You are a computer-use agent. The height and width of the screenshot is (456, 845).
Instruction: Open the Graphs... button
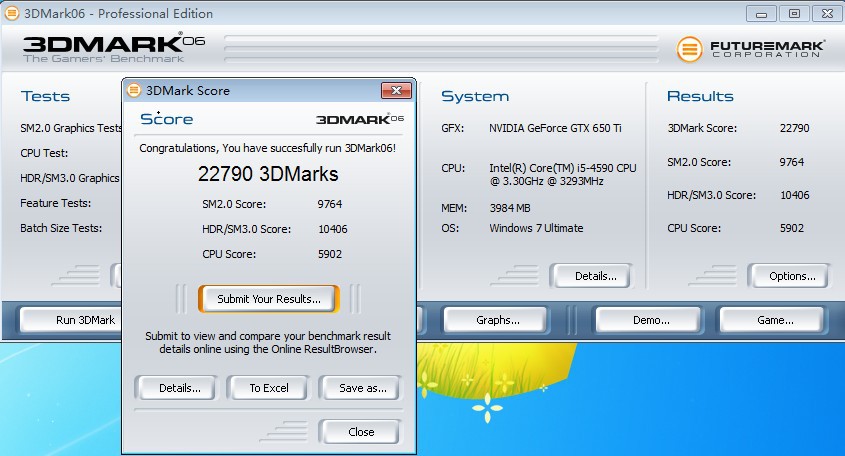497,320
